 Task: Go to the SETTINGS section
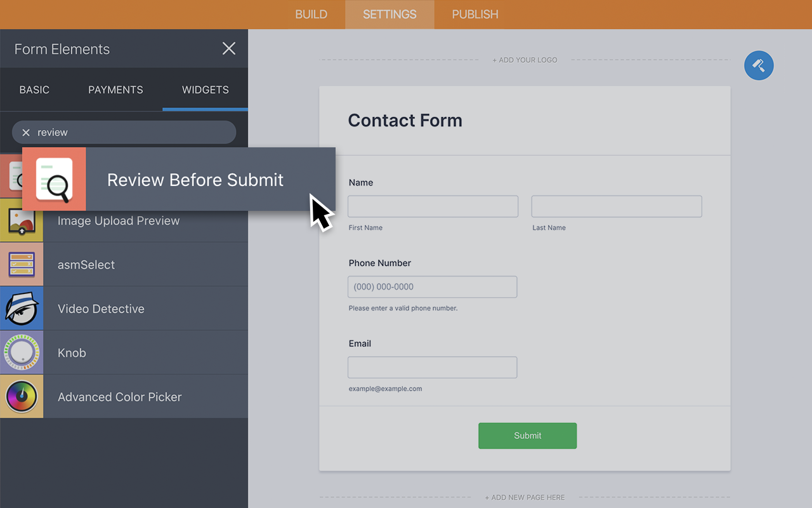(x=389, y=14)
